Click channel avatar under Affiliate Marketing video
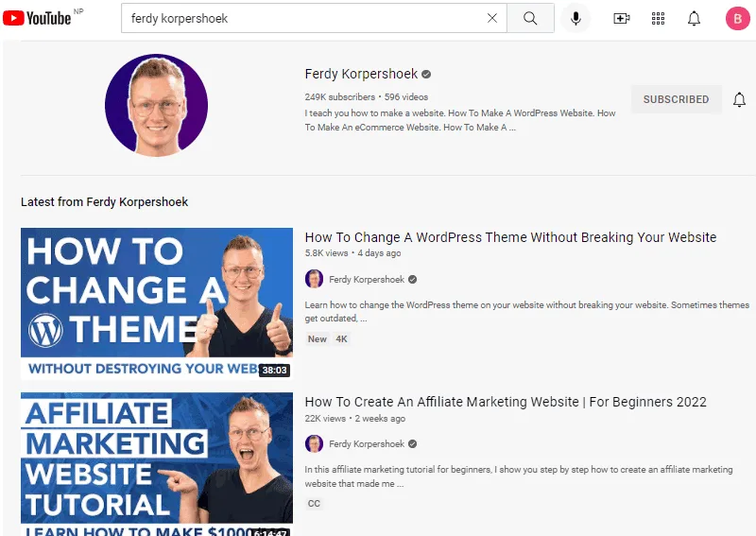756x536 pixels. pyautogui.click(x=314, y=443)
